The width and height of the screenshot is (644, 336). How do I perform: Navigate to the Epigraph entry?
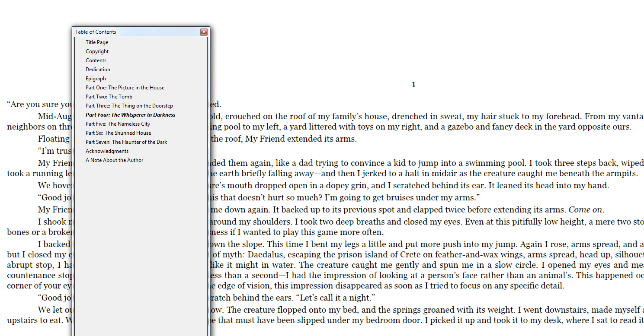[96, 79]
